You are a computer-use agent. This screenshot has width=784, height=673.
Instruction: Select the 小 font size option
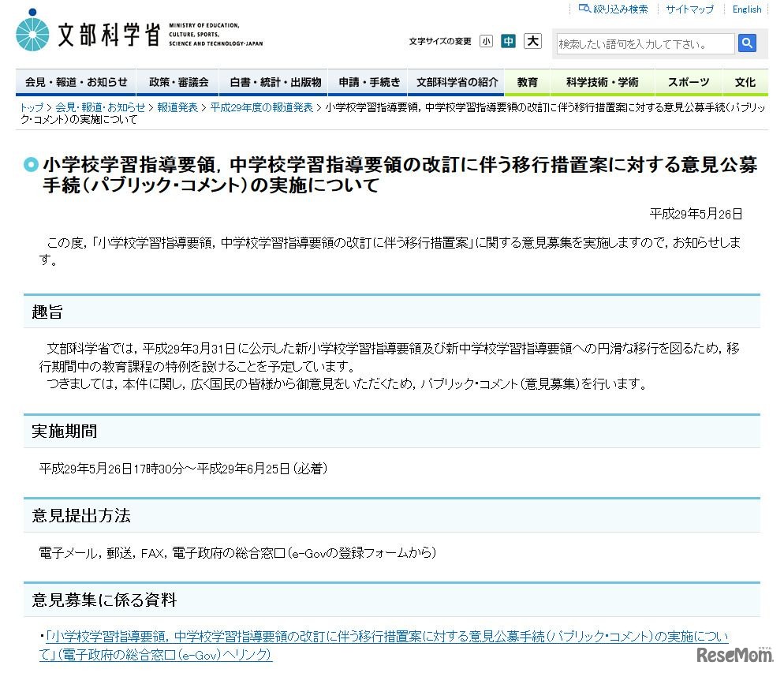click(x=486, y=40)
